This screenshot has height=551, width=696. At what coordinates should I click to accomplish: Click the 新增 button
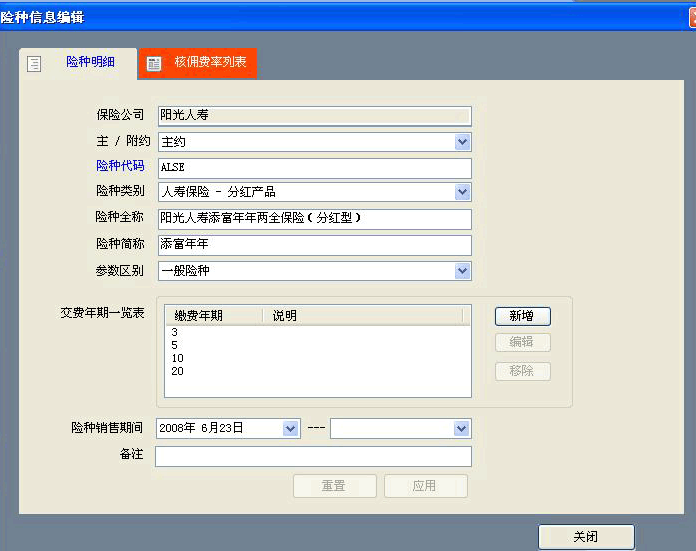coord(522,316)
